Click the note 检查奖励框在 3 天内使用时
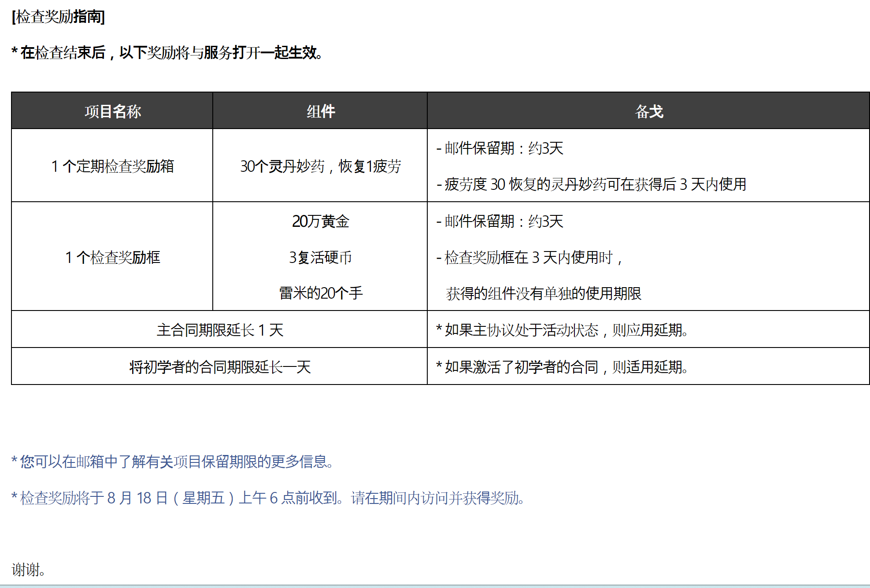This screenshot has height=588, width=870. 529,257
